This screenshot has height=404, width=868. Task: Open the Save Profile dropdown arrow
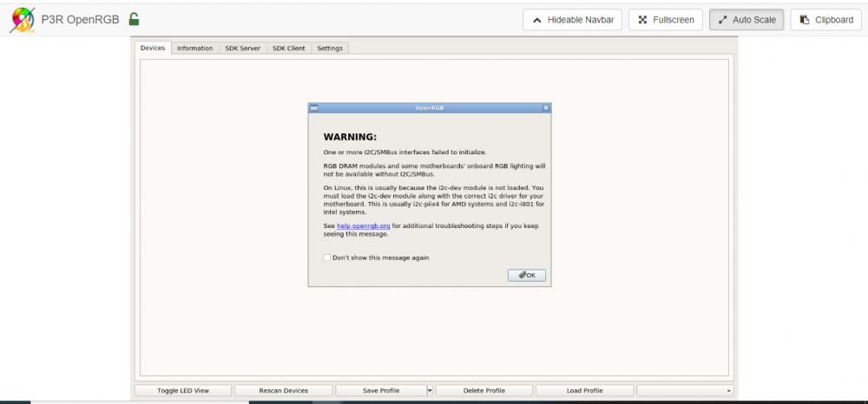(x=431, y=391)
